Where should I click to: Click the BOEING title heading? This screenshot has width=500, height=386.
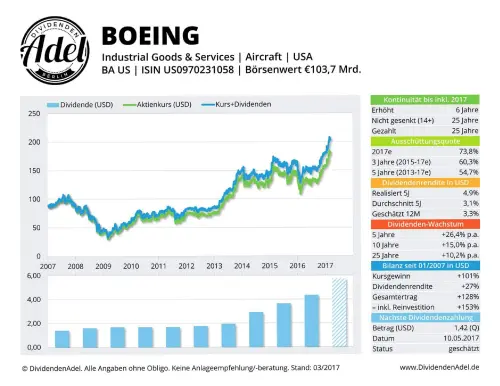(150, 36)
